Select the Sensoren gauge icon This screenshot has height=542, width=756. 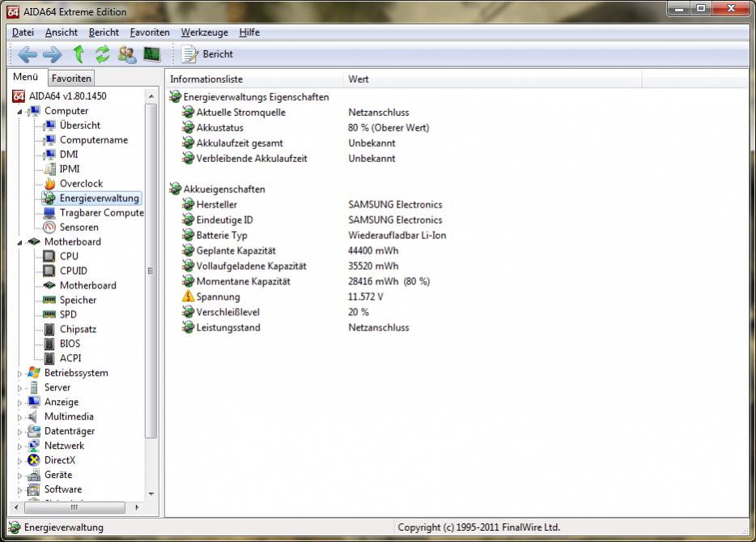(x=49, y=228)
